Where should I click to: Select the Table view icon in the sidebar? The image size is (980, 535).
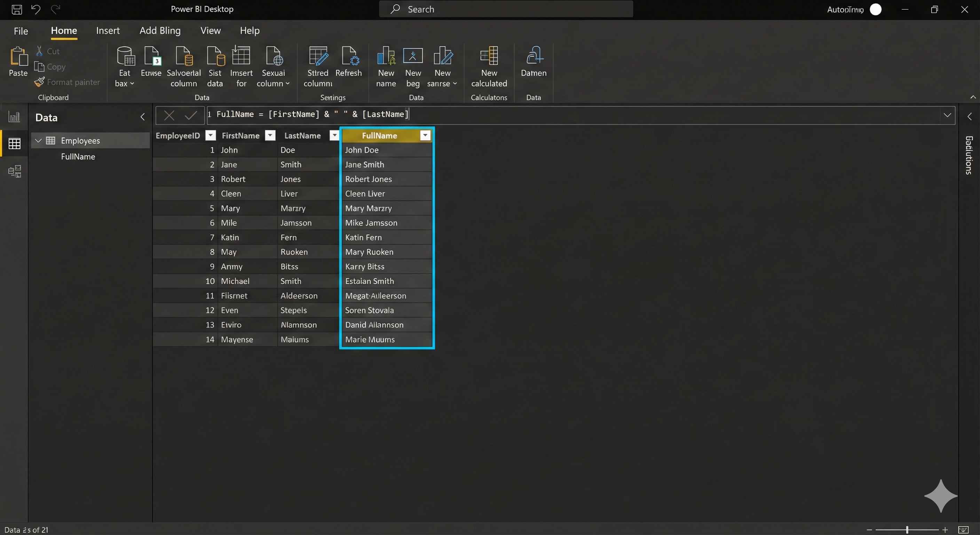(14, 143)
